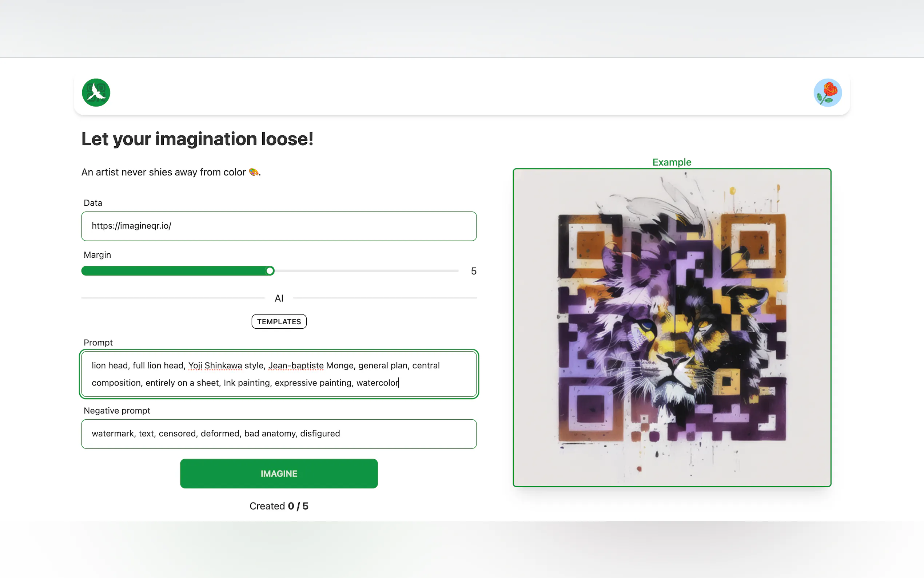The width and height of the screenshot is (924, 578).
Task: Click the word 'Shinkawa' in the prompt
Action: point(223,365)
